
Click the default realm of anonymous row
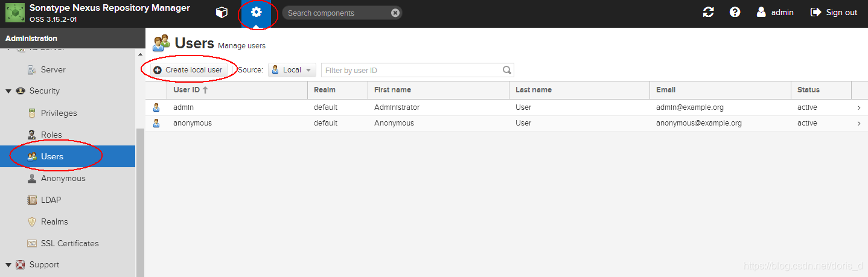click(325, 123)
